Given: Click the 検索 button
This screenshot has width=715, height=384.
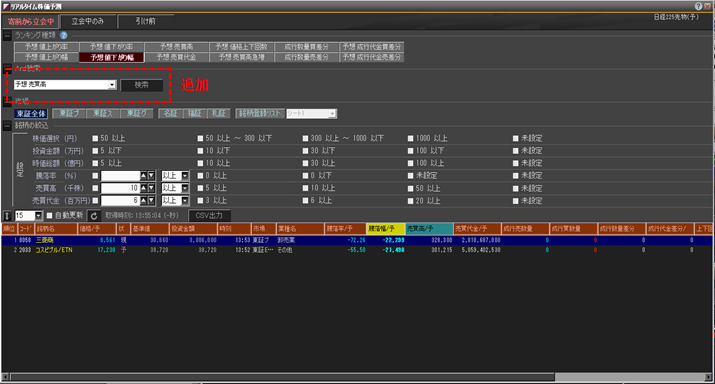Looking at the screenshot, I should pyautogui.click(x=142, y=85).
